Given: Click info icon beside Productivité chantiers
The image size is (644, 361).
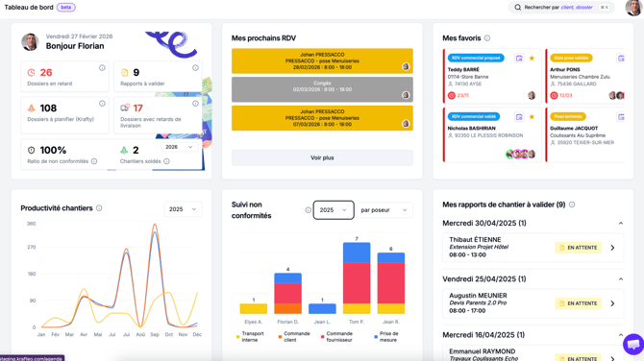Looking at the screenshot, I should [99, 208].
